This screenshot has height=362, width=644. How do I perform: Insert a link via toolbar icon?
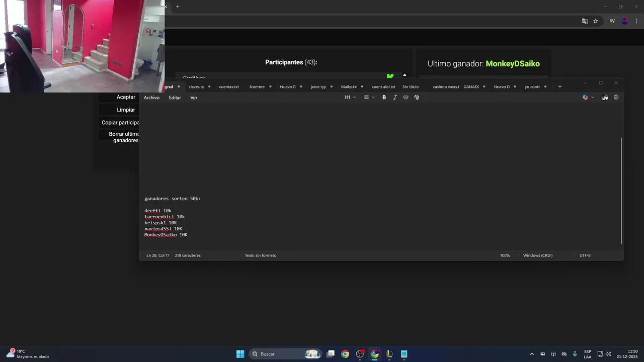(406, 98)
